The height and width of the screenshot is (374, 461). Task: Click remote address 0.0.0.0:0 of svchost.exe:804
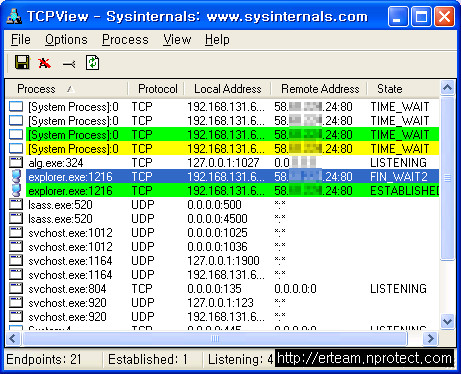(295, 289)
